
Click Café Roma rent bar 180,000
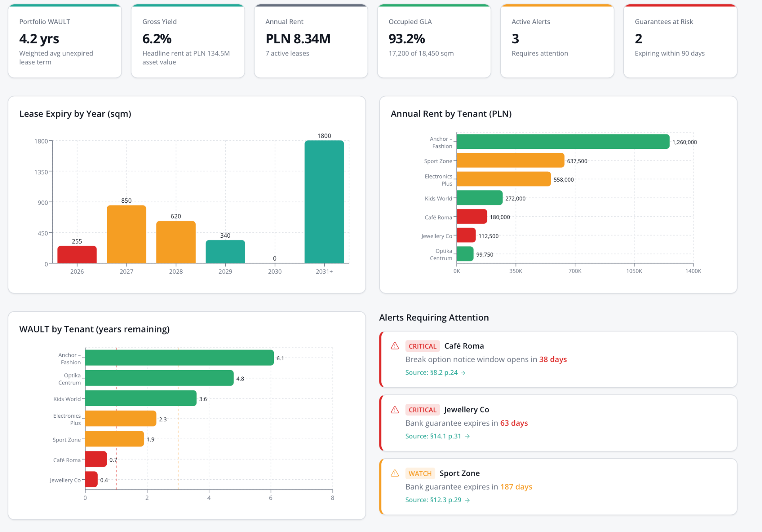point(472,217)
